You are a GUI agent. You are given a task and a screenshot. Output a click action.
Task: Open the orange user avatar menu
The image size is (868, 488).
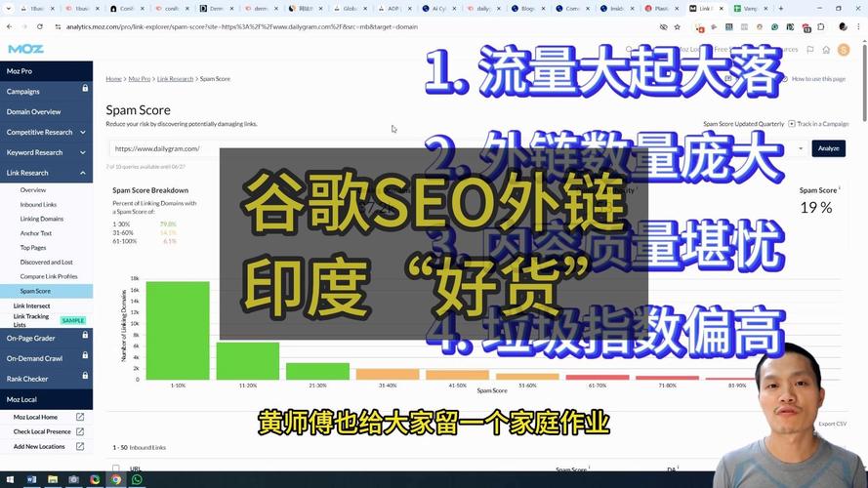843,50
